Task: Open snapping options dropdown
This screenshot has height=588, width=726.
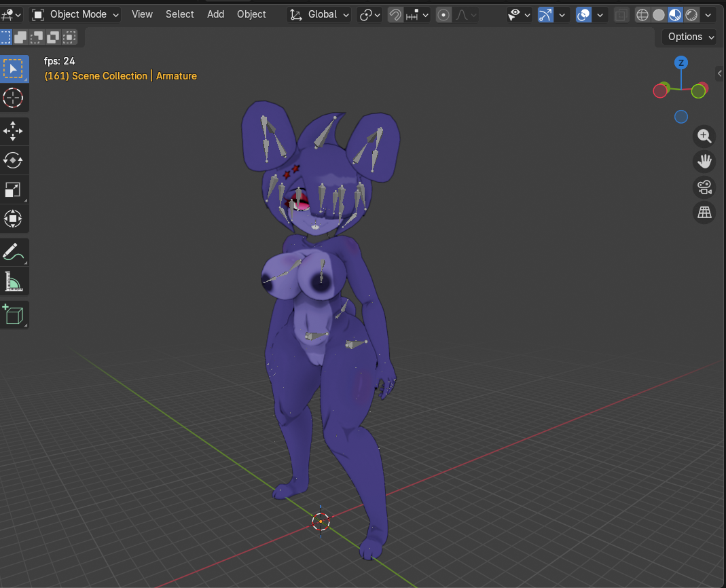Action: point(417,15)
